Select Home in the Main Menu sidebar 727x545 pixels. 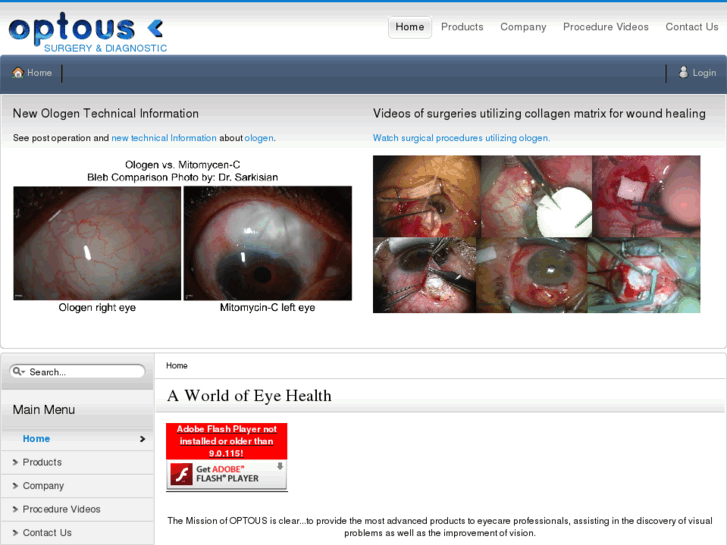[x=36, y=439]
